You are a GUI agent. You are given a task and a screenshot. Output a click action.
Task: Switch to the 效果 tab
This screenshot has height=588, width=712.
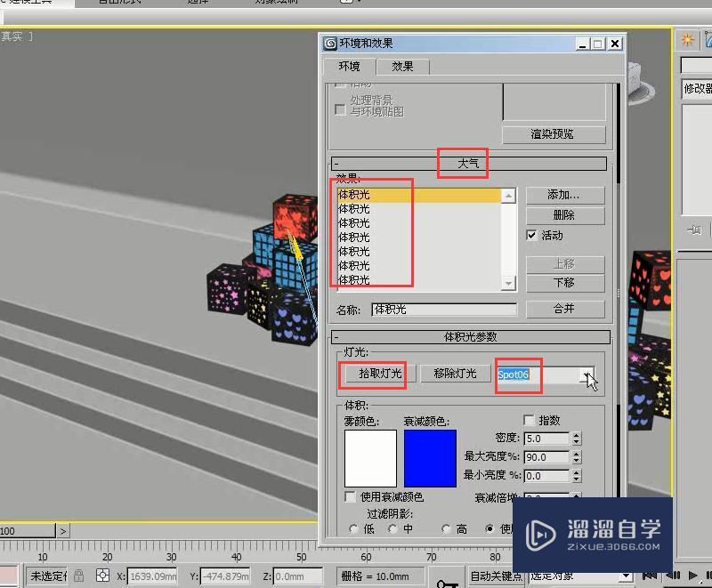(402, 66)
